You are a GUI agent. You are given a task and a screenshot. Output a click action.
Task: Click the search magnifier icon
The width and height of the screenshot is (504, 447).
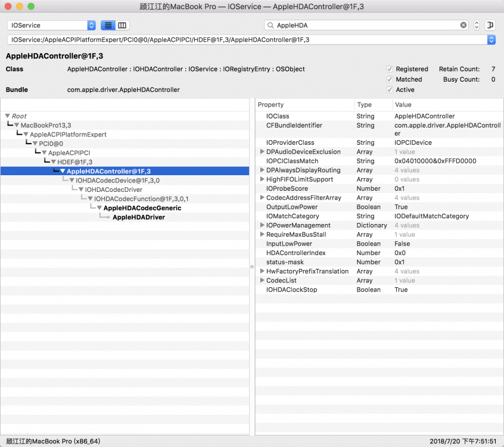pyautogui.click(x=270, y=25)
